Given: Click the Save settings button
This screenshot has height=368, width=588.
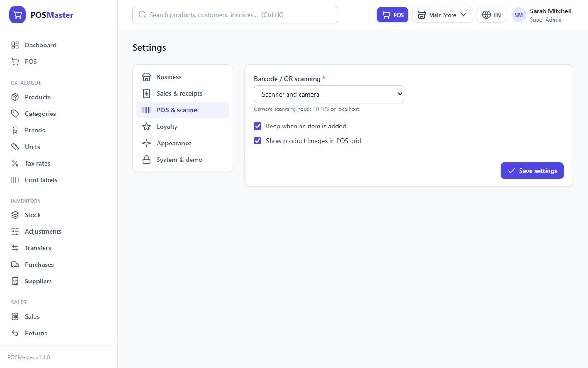Looking at the screenshot, I should point(532,171).
